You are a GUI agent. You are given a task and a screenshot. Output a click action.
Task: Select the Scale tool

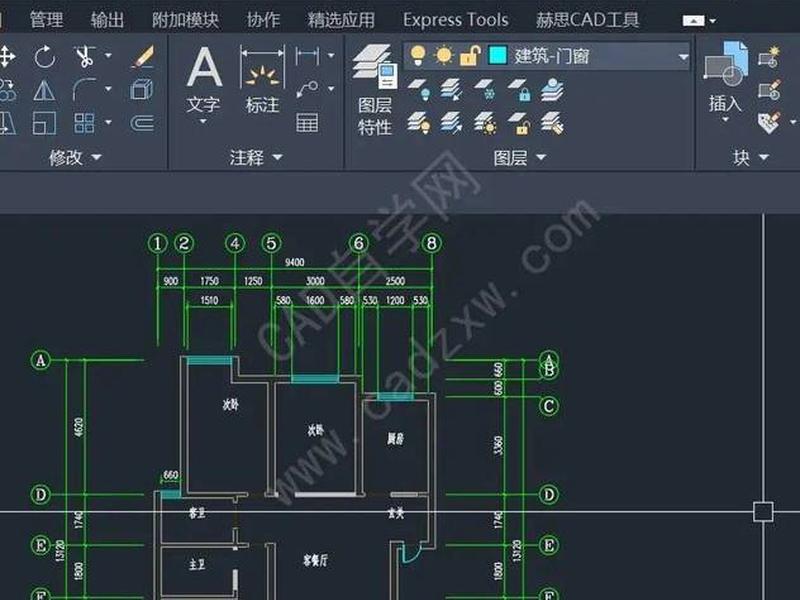pos(44,123)
